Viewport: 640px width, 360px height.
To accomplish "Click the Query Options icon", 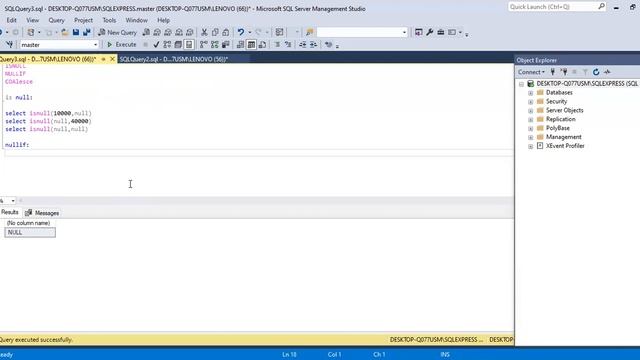I will (x=178, y=44).
